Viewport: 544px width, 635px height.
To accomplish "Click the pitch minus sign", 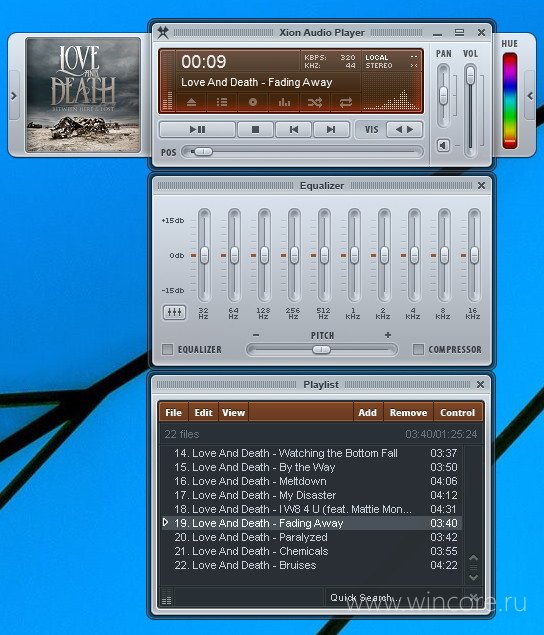I will click(x=256, y=335).
